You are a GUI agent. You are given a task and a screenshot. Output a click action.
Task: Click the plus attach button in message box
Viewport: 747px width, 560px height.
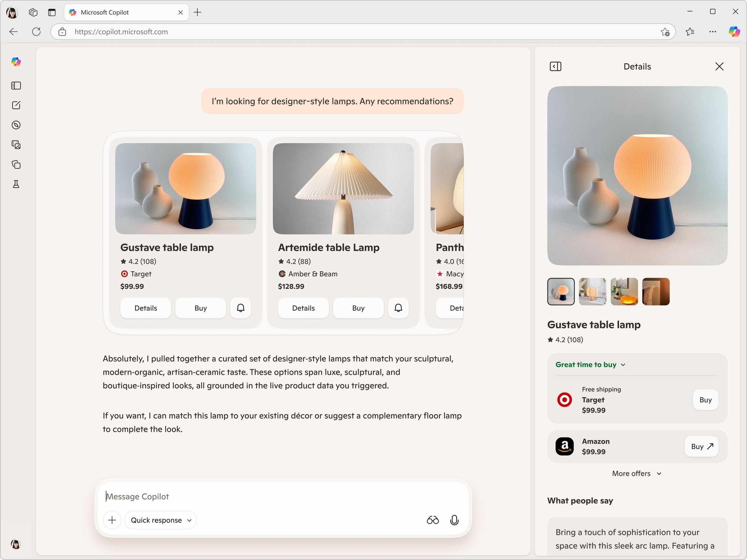tap(112, 520)
